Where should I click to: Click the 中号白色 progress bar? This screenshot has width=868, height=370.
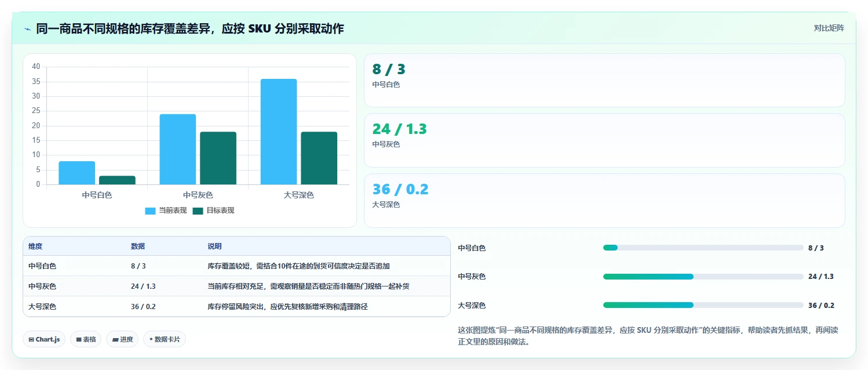[703, 248]
